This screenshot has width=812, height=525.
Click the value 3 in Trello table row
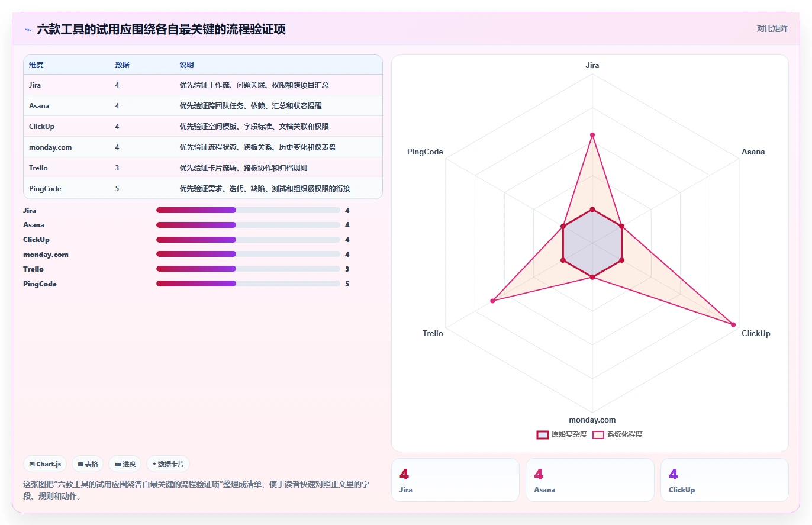click(x=117, y=168)
